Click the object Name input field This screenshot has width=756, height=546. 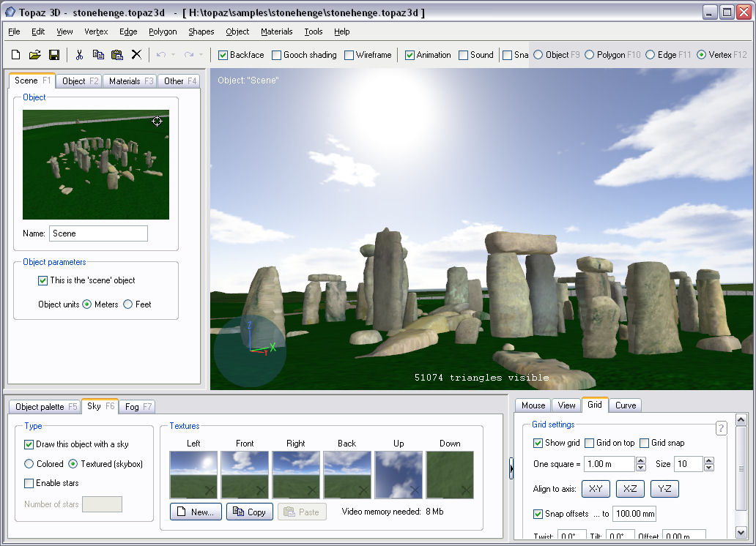98,233
